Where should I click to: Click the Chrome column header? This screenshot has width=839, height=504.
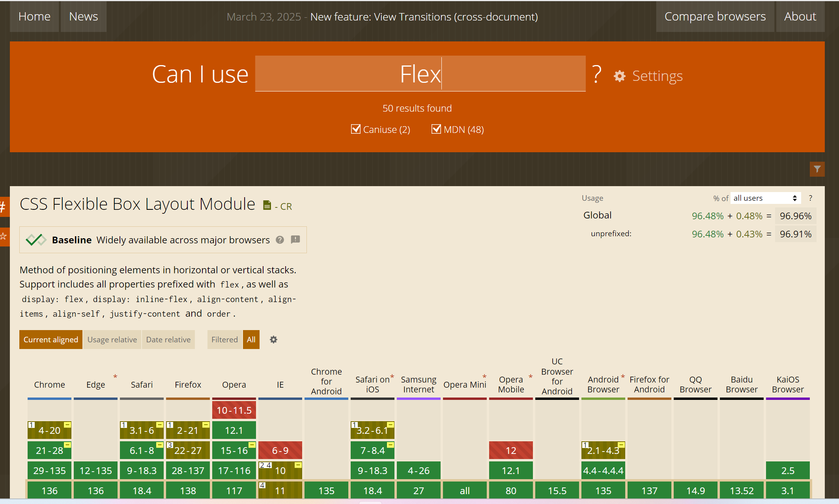point(49,385)
